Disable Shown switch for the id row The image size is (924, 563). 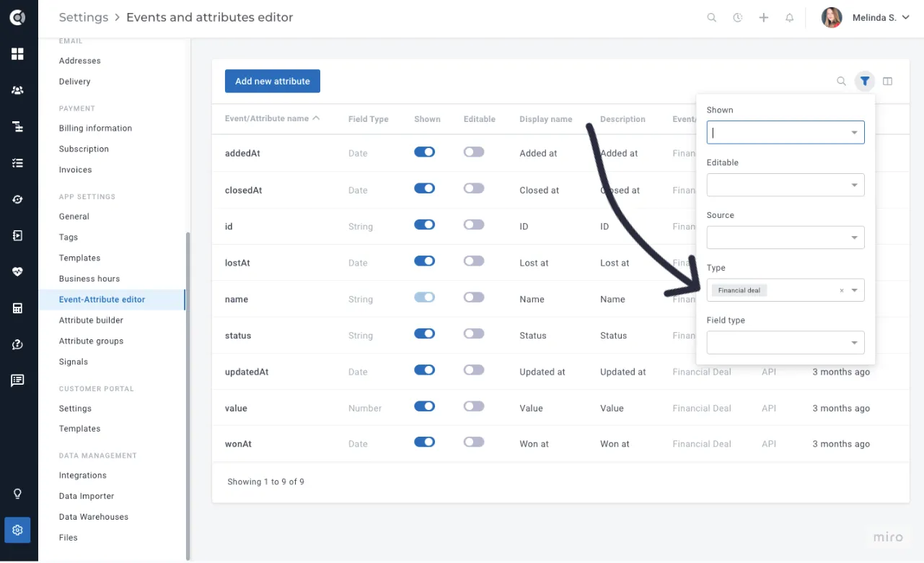coord(425,224)
